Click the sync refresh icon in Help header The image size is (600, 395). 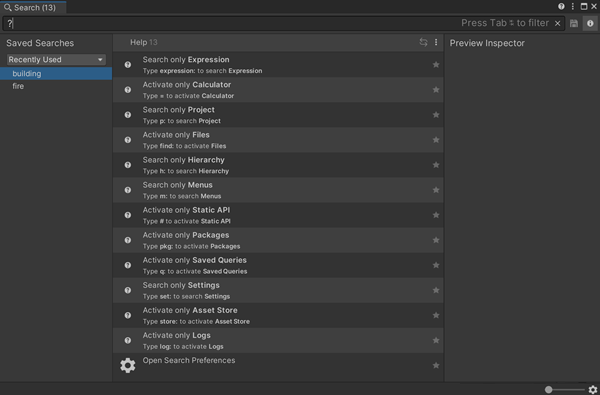423,42
